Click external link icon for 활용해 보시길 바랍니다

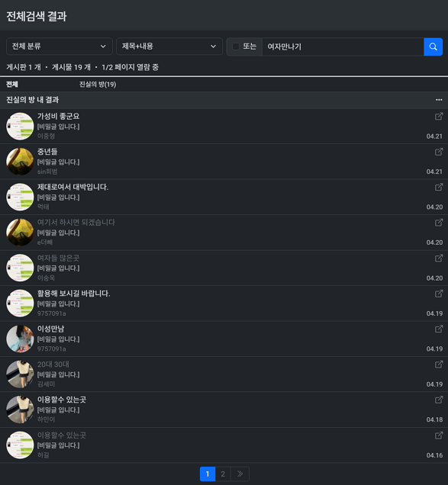[439, 294]
